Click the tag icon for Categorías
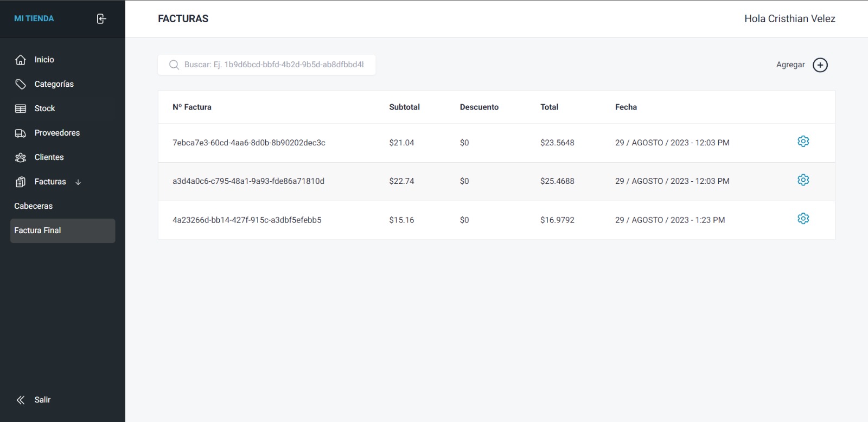 (21, 84)
